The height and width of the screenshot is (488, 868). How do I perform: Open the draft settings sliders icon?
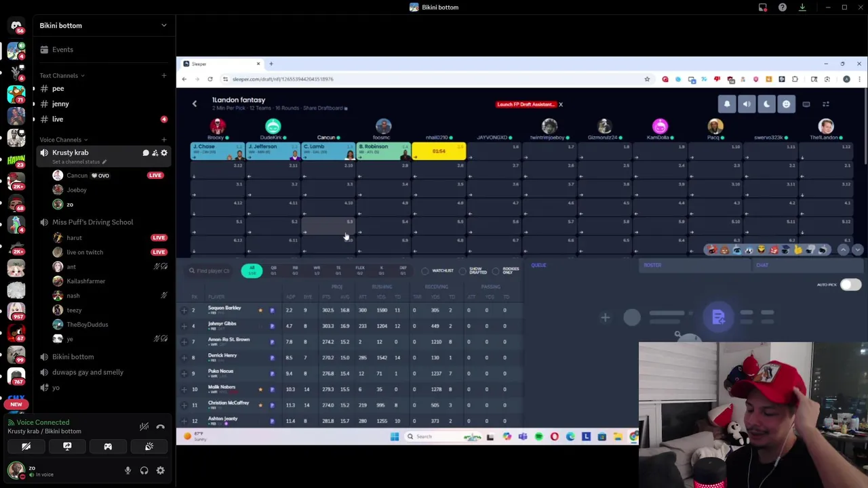point(826,104)
